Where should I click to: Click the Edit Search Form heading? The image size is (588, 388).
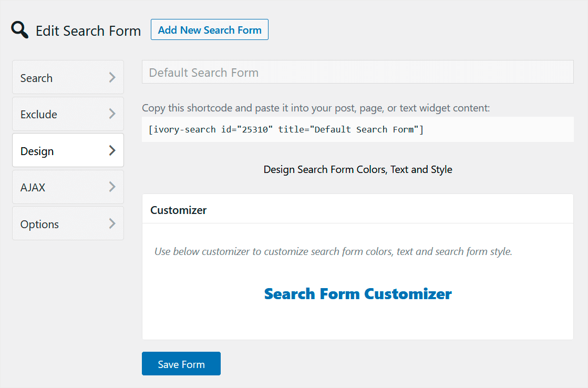tap(88, 30)
